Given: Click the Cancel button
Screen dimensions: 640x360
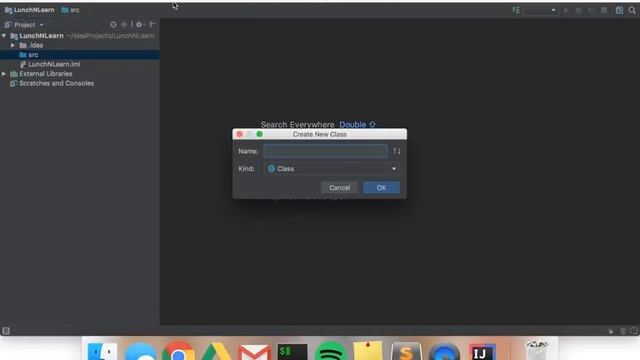Looking at the screenshot, I should (339, 187).
